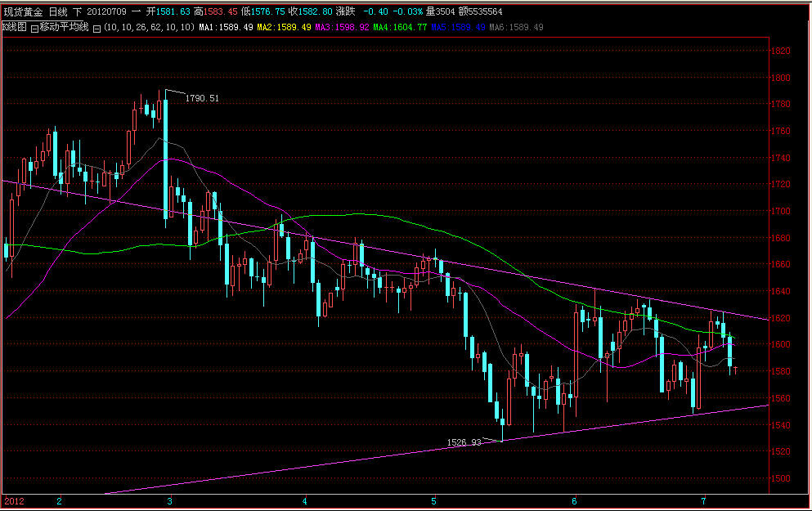Click the 1500 price axis label
Screen dimensions: 812x511
pyautogui.click(x=781, y=478)
